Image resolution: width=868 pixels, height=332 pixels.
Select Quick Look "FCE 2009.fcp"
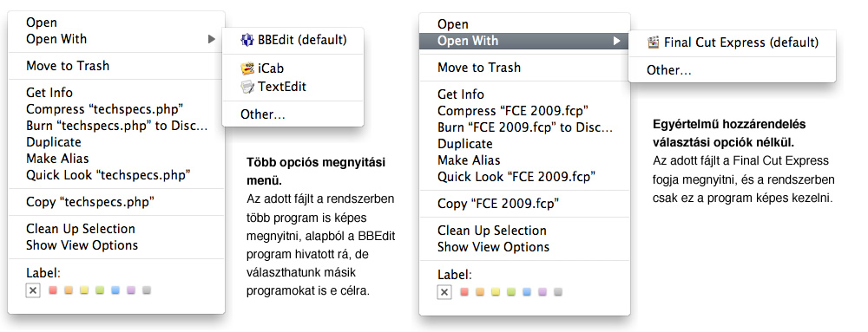tap(516, 177)
